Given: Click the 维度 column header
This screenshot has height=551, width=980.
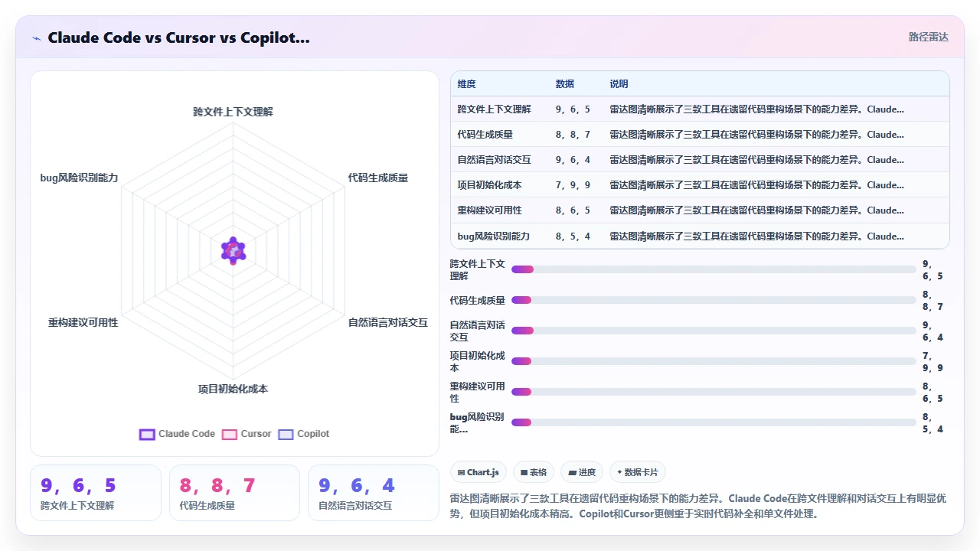Looking at the screenshot, I should (467, 84).
